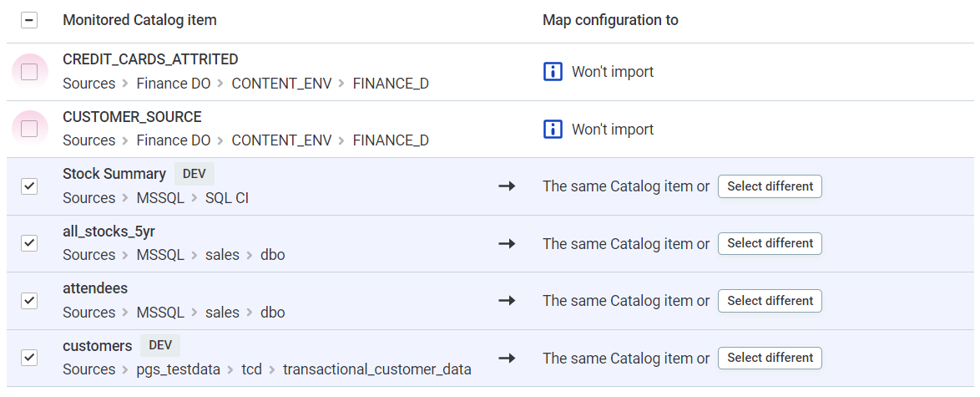
Task: Untick the attendees row checkbox
Action: point(29,301)
